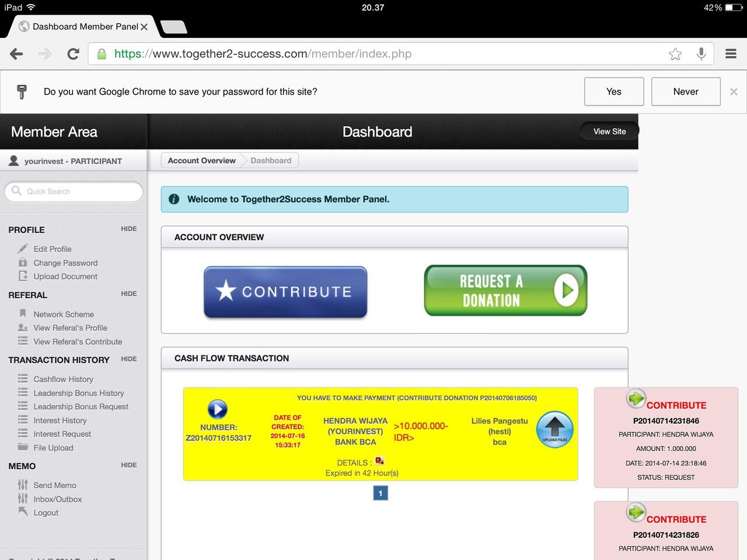Click blue play icon above NUMBER
The width and height of the screenshot is (747, 560).
(x=217, y=409)
